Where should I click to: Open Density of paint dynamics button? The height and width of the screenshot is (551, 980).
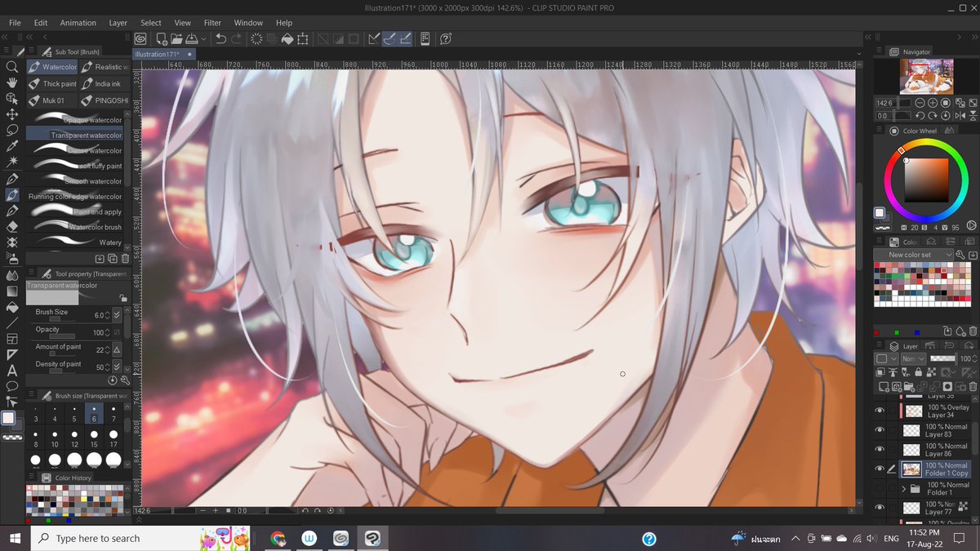pyautogui.click(x=117, y=367)
